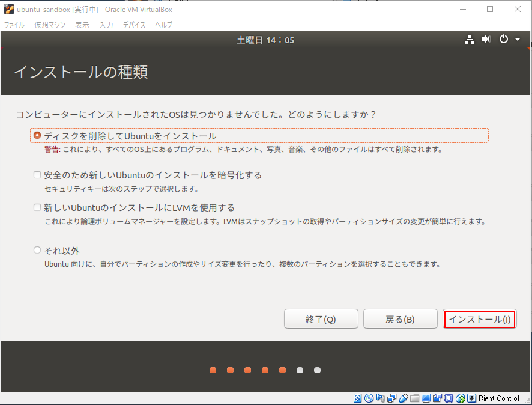This screenshot has height=405, width=532.
Task: Click the Ubuntu volume speaker icon
Action: [x=486, y=40]
